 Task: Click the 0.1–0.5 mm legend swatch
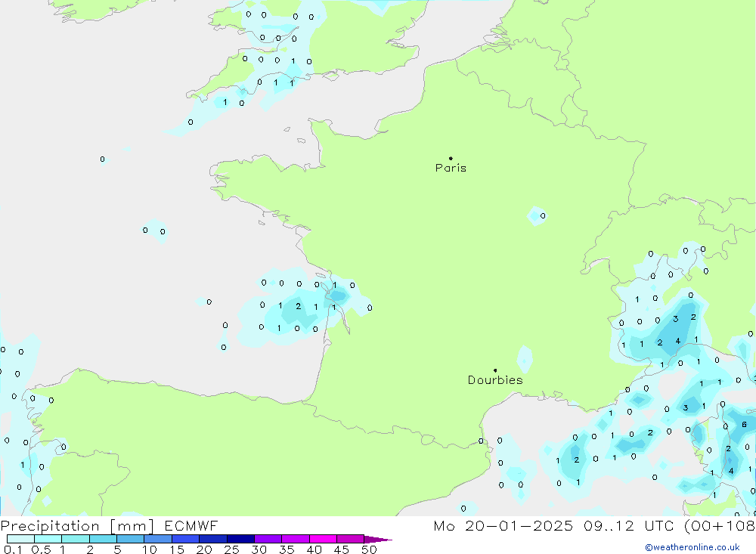(20, 540)
